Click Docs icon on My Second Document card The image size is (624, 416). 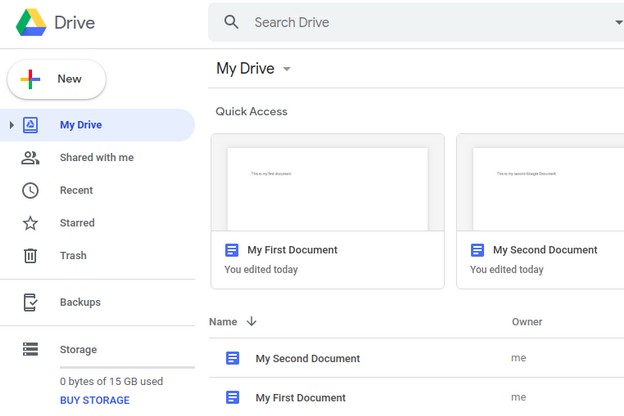pyautogui.click(x=478, y=250)
